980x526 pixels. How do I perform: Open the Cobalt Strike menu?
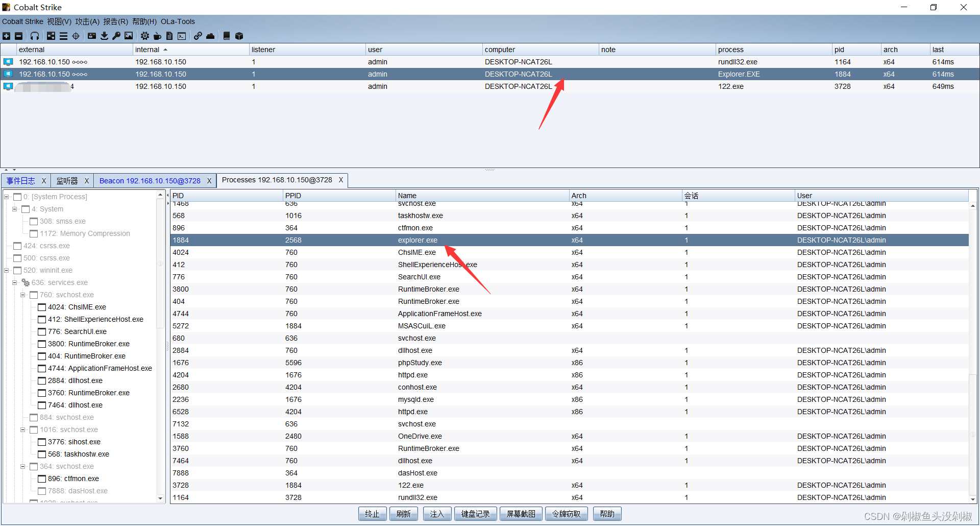[22, 21]
